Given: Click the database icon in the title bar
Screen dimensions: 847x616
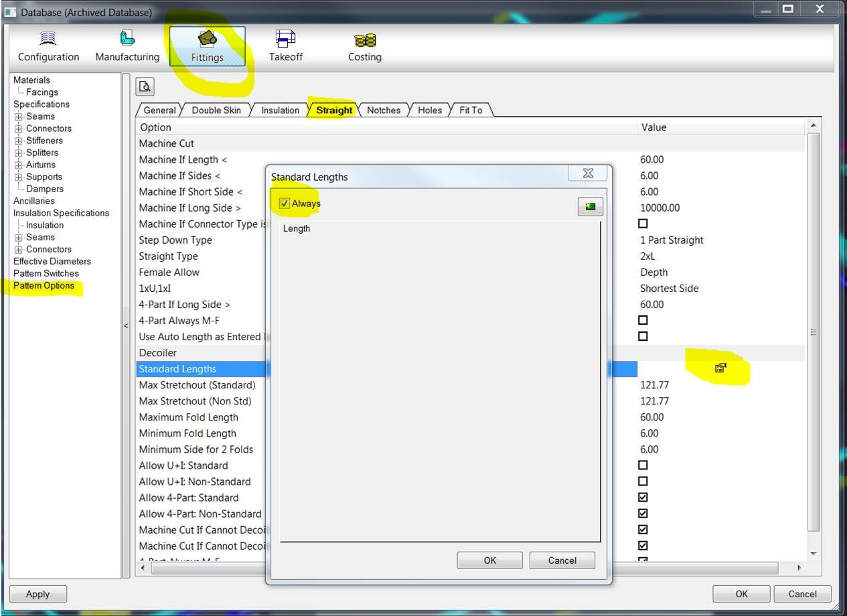Looking at the screenshot, I should 9,11.
